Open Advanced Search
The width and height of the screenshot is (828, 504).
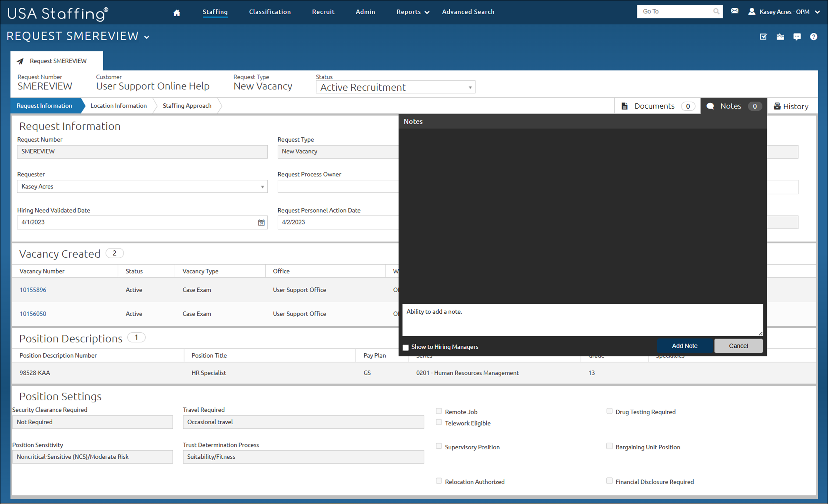[468, 12]
